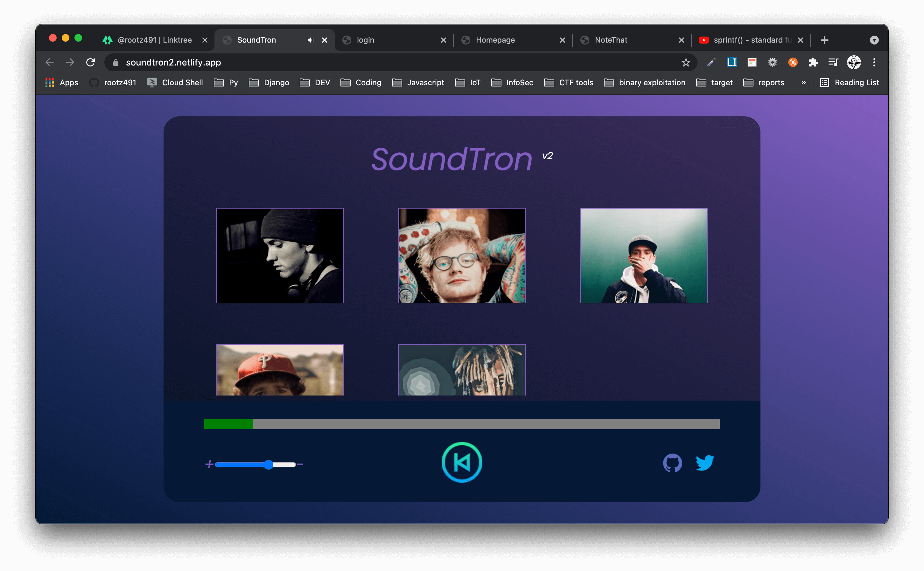Click the LI extension icon
This screenshot has height=571, width=924.
click(x=731, y=62)
